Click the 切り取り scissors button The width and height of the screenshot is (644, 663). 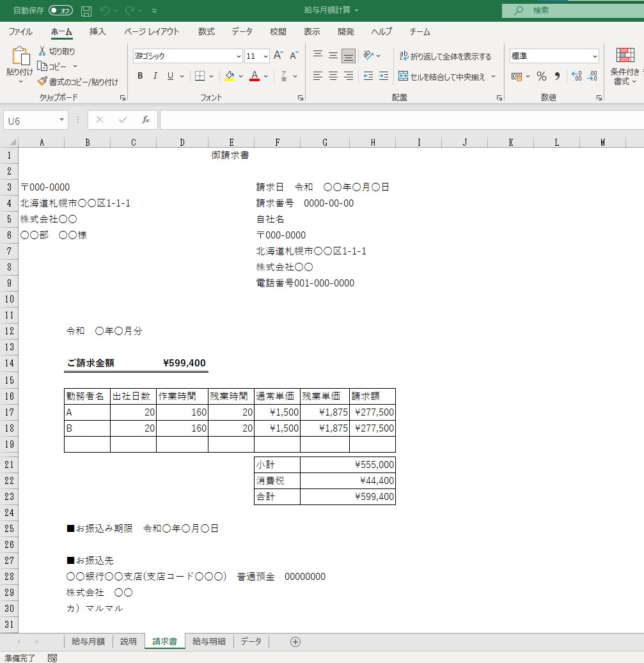click(57, 51)
